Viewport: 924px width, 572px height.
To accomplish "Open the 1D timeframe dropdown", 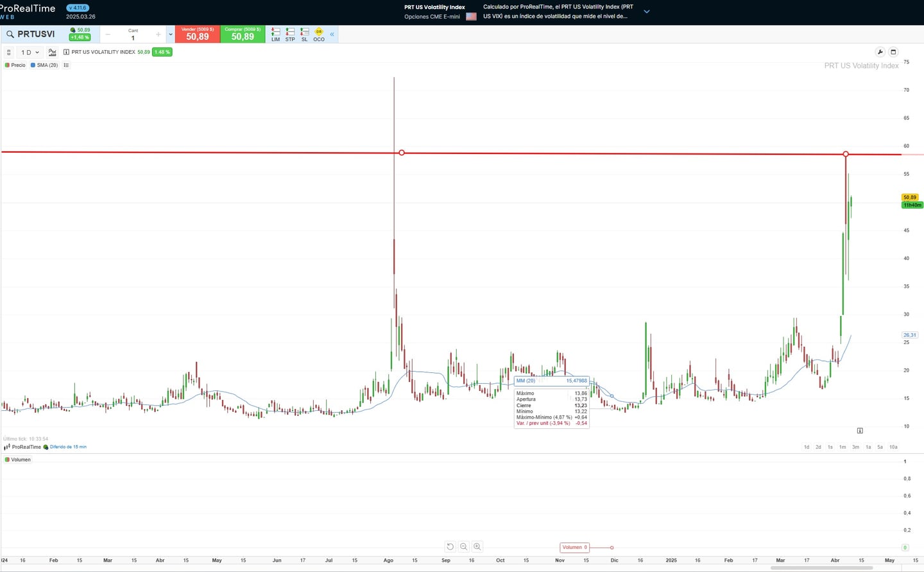I will (x=30, y=52).
